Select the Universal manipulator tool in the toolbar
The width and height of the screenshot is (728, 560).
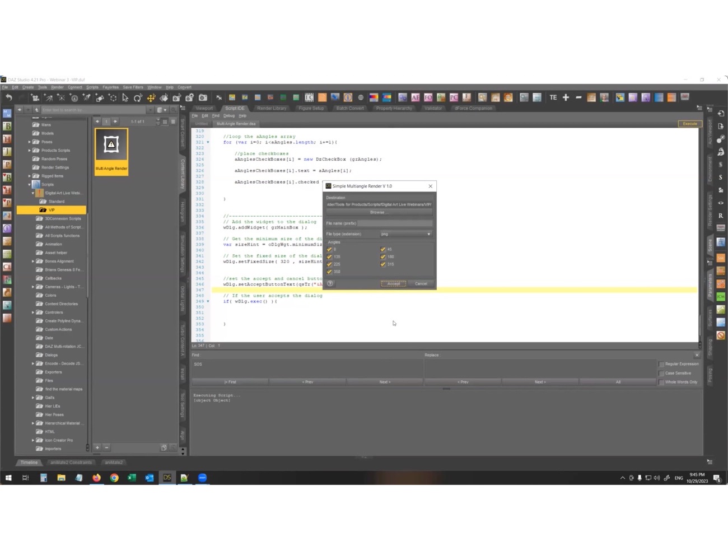(151, 97)
